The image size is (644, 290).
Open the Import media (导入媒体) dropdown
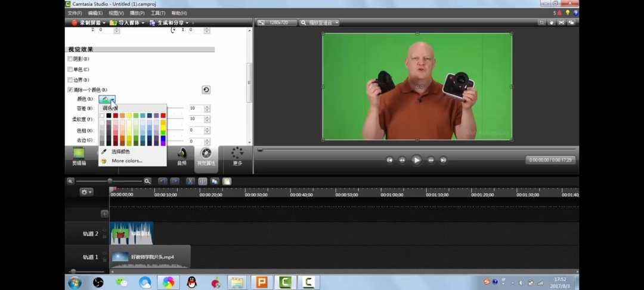point(128,23)
